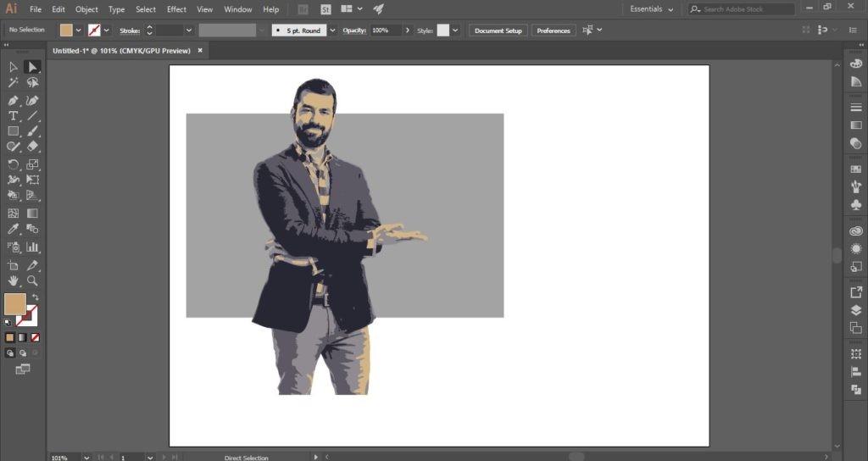The height and width of the screenshot is (461, 868).
Task: Select the Shape Builder tool
Action: tap(14, 196)
